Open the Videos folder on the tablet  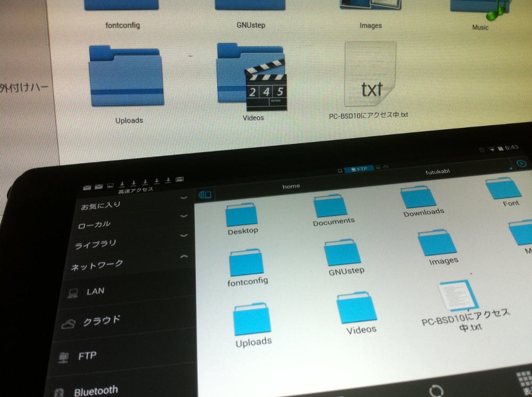pyautogui.click(x=357, y=308)
